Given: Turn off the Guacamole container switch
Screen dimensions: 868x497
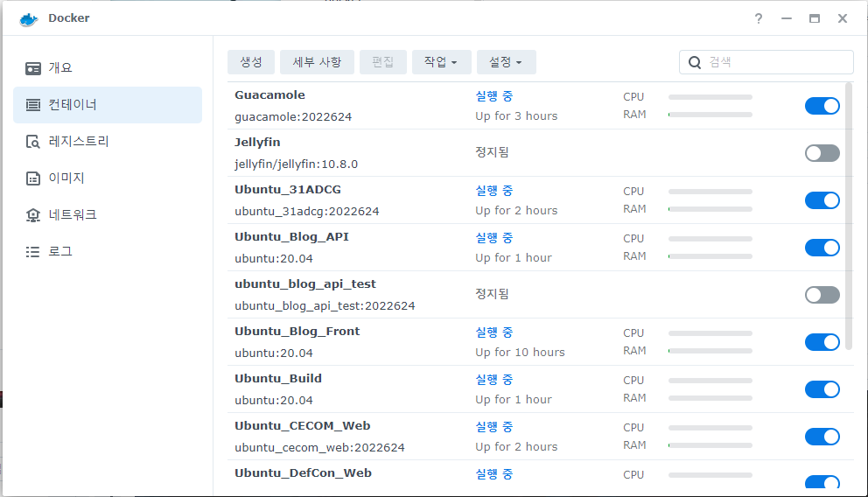Looking at the screenshot, I should tap(822, 106).
